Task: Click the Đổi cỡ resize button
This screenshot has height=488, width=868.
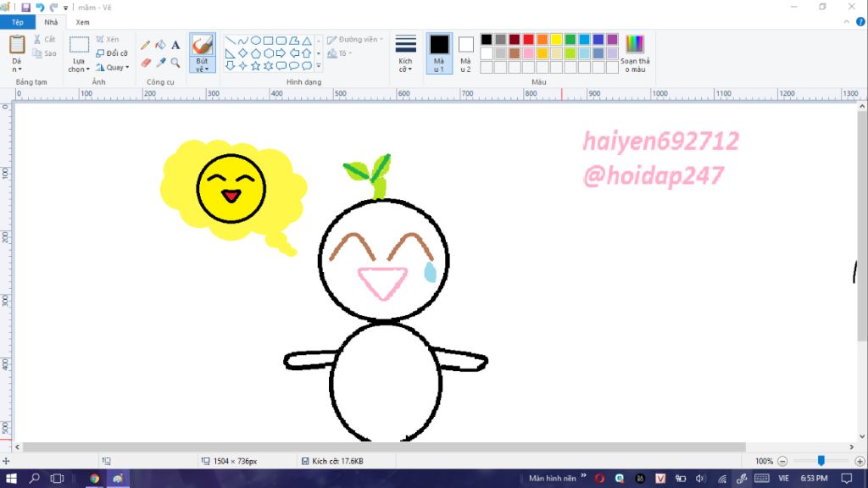Action: click(x=112, y=53)
